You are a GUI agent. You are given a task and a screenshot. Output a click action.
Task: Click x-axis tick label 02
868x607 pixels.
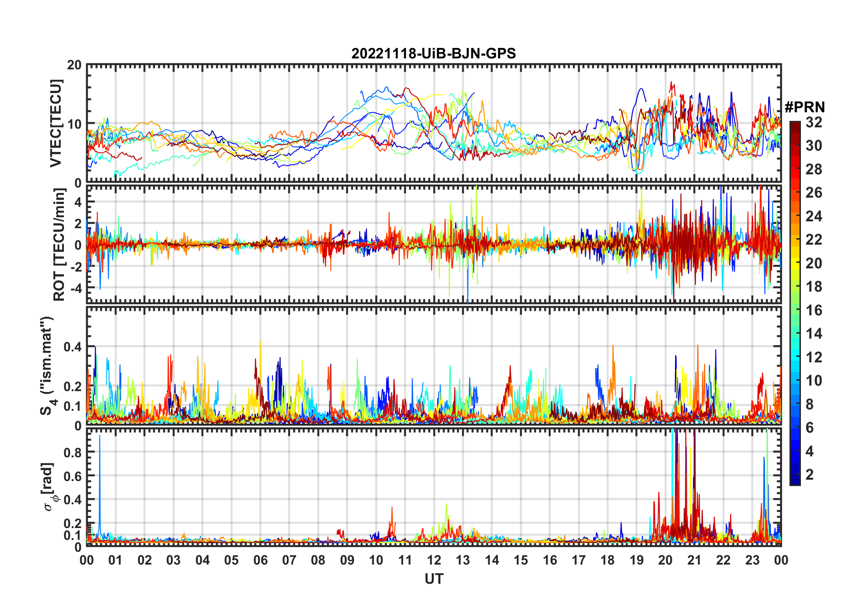pos(145,560)
